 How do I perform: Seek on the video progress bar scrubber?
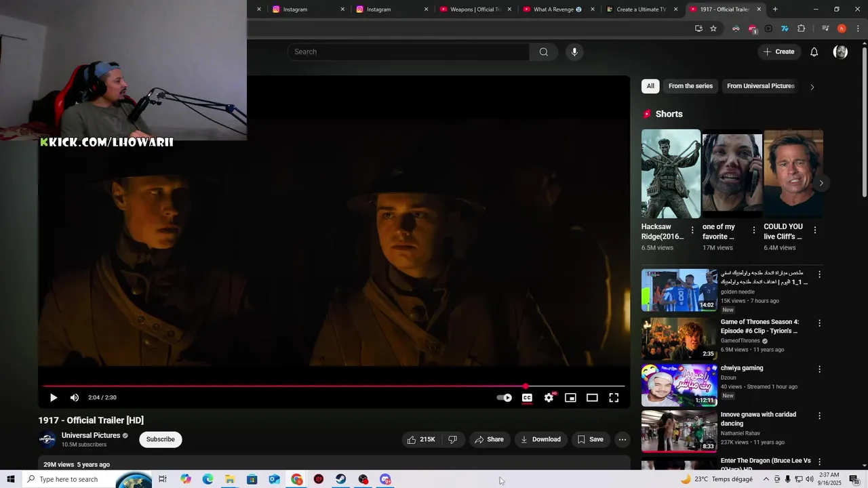[x=526, y=386]
